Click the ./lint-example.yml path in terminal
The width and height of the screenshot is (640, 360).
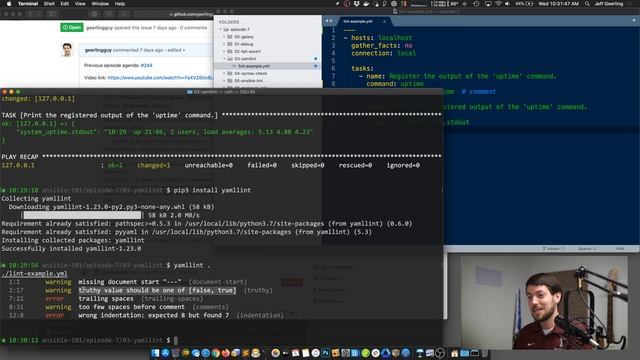[x=34, y=273]
